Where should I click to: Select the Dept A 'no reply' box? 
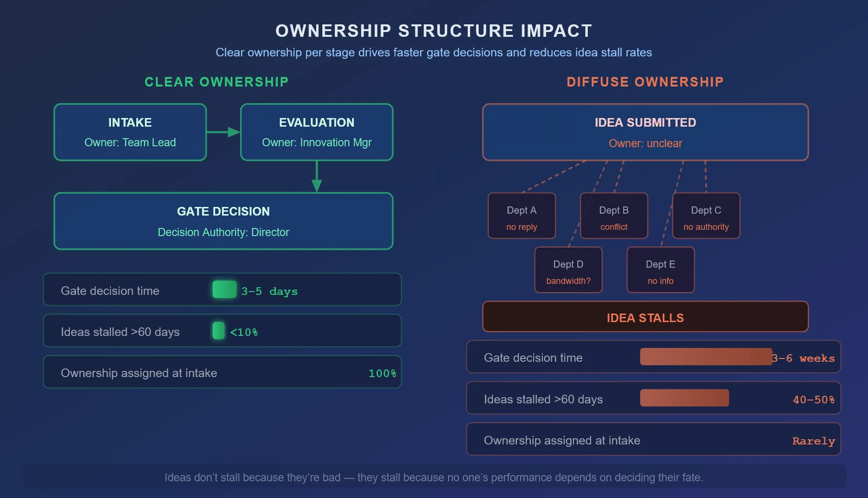click(x=522, y=216)
